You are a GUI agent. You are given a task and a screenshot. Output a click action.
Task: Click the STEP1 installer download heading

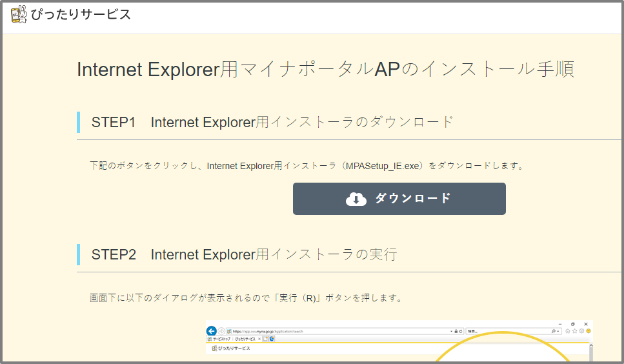(x=272, y=122)
